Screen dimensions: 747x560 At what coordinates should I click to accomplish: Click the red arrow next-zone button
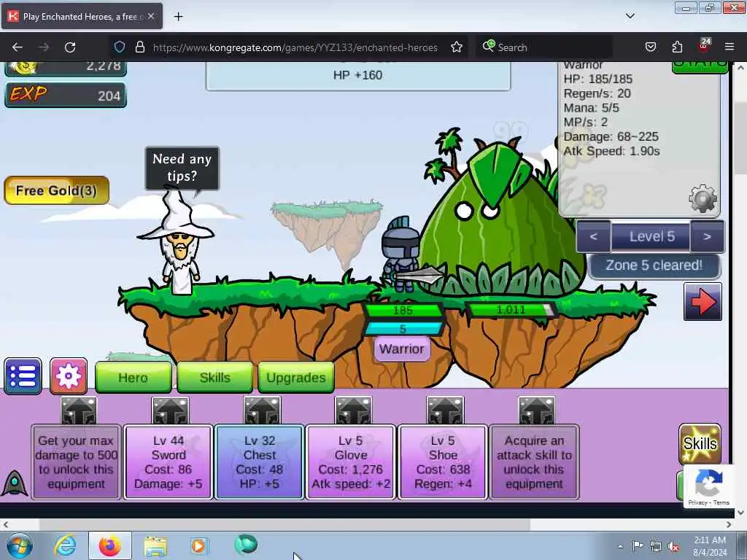point(703,302)
